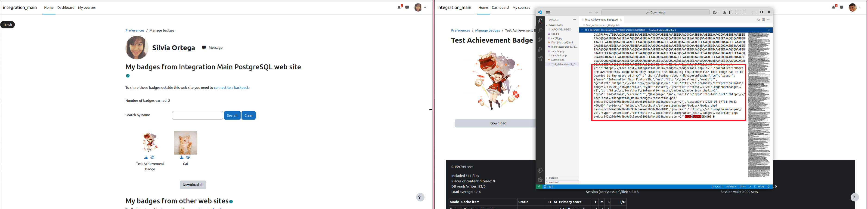
Task: Go to Home in left Moodle window
Action: point(49,7)
